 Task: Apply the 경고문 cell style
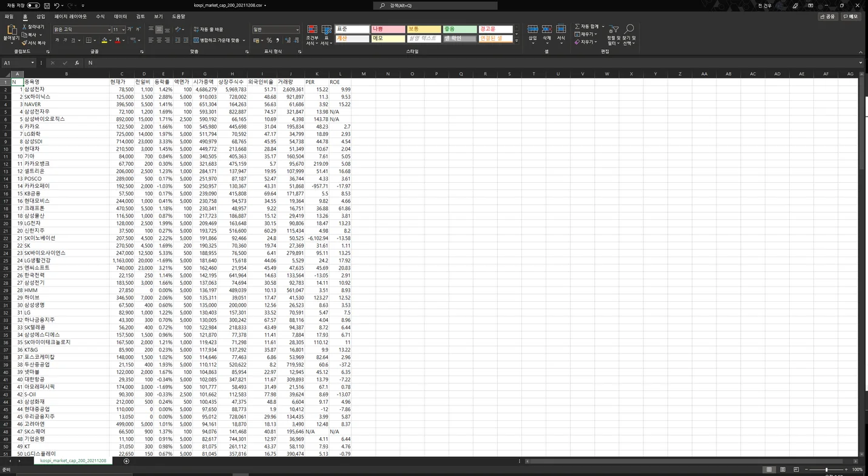point(495,29)
